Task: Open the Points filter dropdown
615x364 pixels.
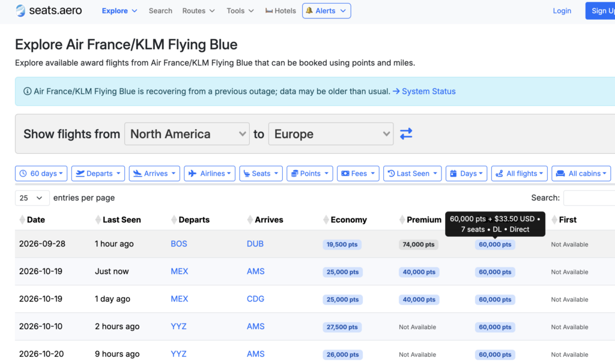Action: pyautogui.click(x=310, y=174)
